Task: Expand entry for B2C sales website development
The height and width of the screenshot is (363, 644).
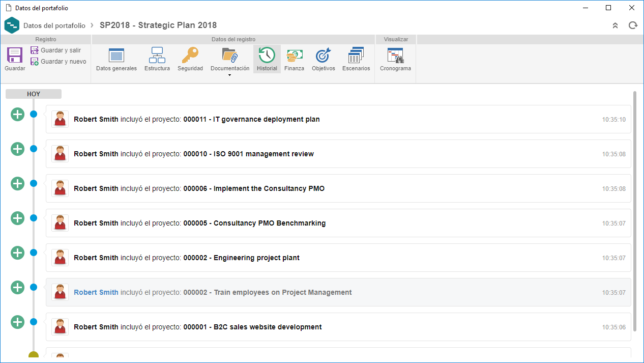Action: tap(18, 322)
